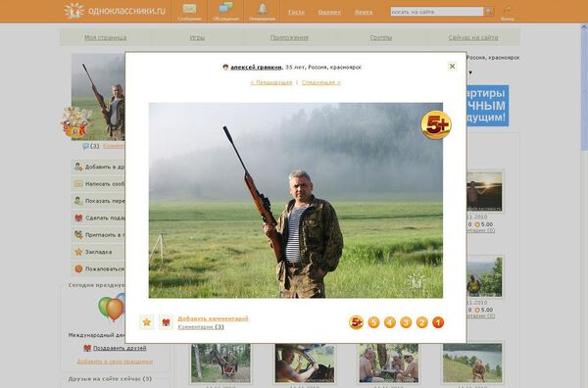588x388 pixels.
Task: Rate the photo 5+ with the gold badge
Action: pyautogui.click(x=356, y=322)
